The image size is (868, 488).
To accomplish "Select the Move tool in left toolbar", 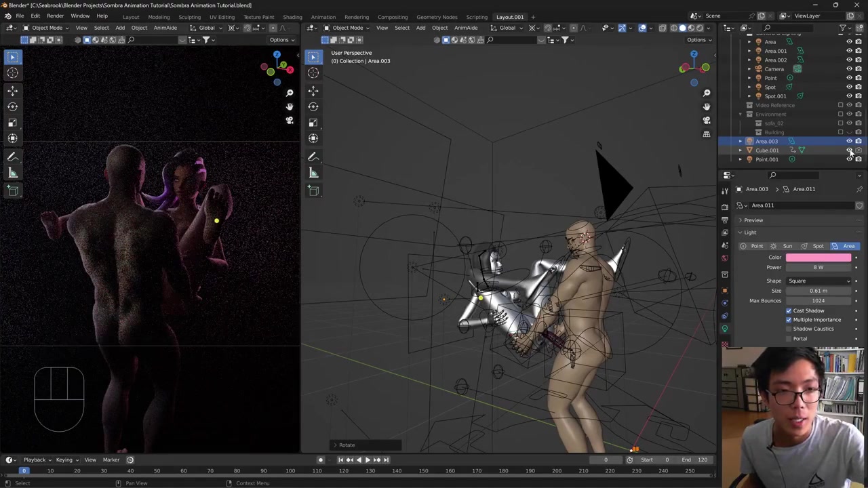I will point(12,90).
